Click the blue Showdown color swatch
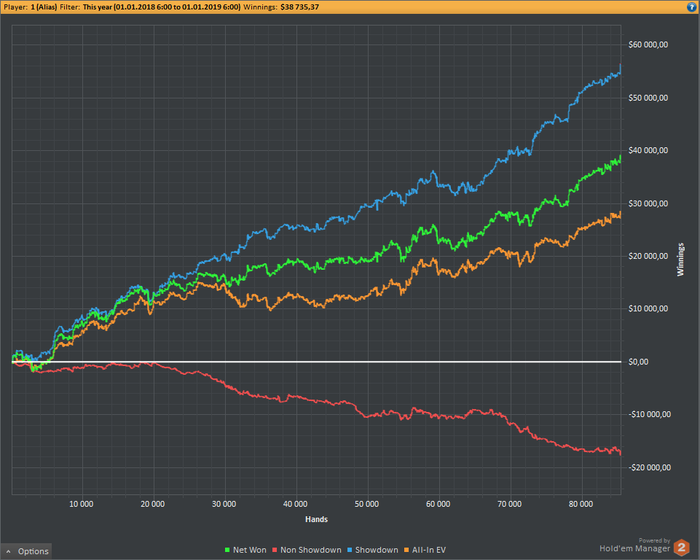700x560 pixels. [350, 550]
